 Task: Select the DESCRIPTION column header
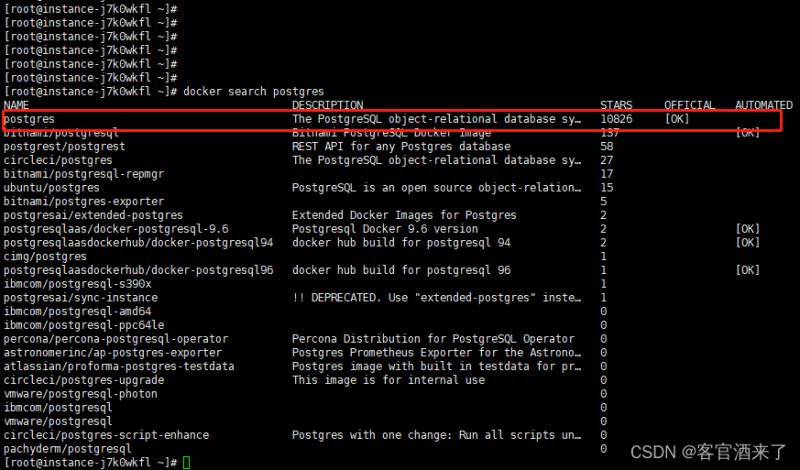(328, 105)
